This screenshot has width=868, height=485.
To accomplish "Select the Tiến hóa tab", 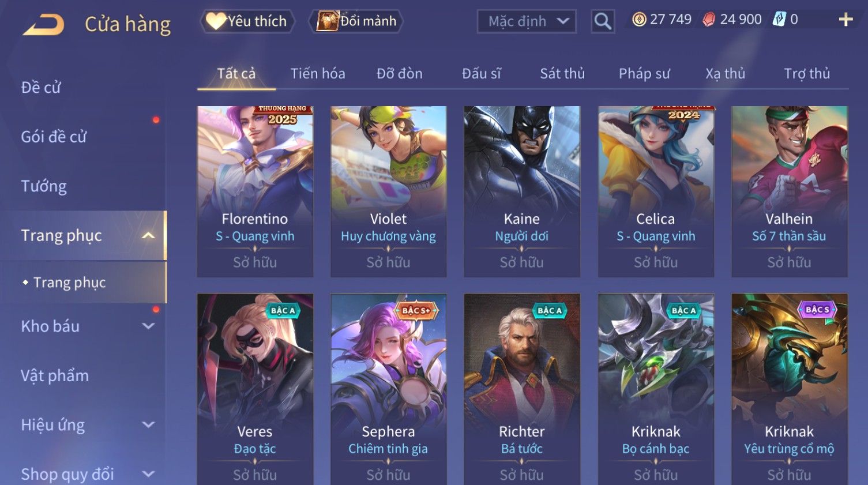I will point(318,74).
